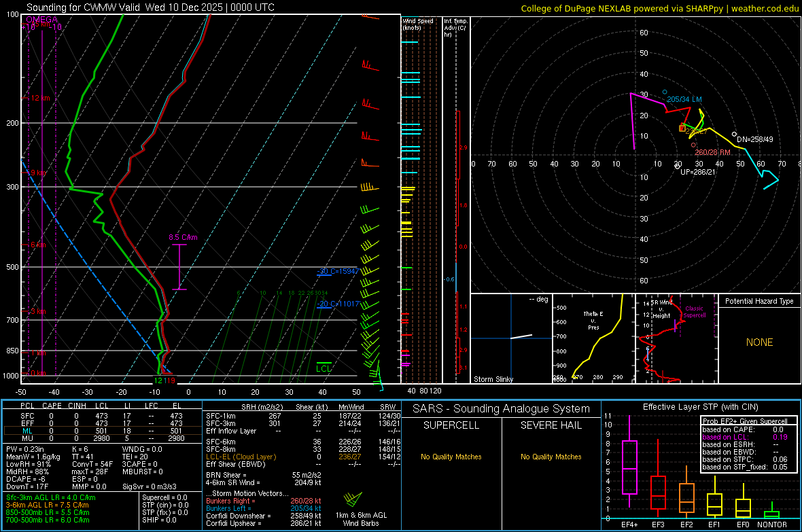This screenshot has width=802, height=532.
Task: Click the Theta-E v. Pres panel label
Action: [593, 320]
